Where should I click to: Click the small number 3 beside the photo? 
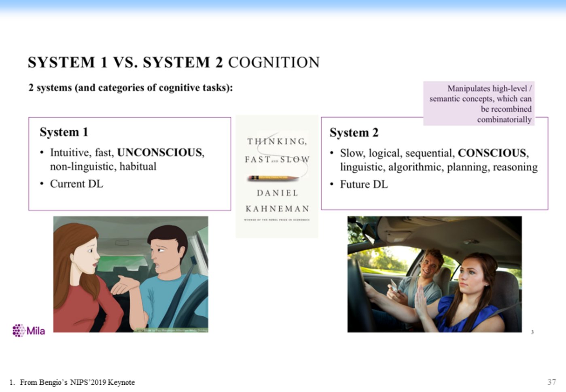[532, 332]
